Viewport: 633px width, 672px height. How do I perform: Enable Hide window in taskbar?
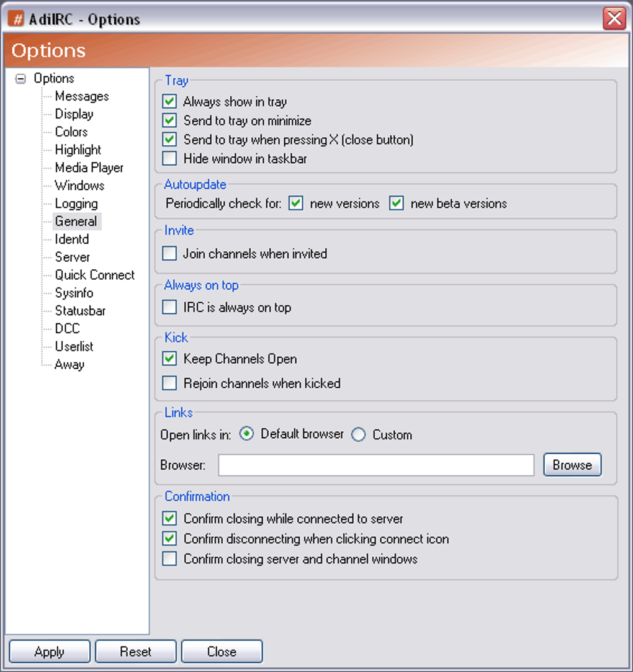(x=169, y=159)
